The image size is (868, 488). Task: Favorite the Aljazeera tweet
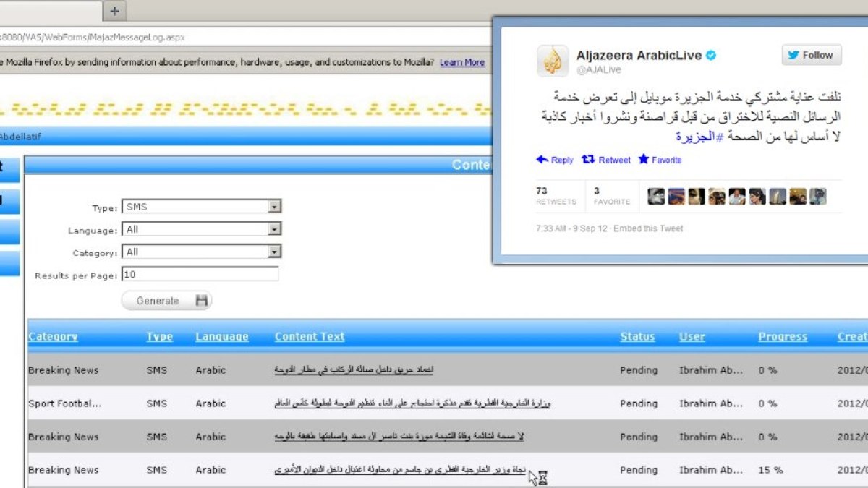tap(660, 160)
